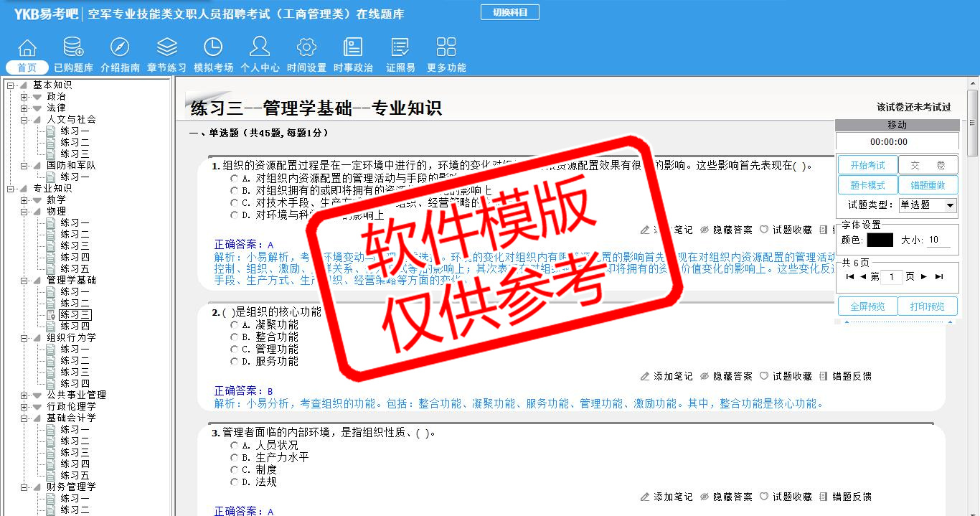Expand 行政伦理学 tree node
This screenshot has height=516, width=980.
coord(24,407)
